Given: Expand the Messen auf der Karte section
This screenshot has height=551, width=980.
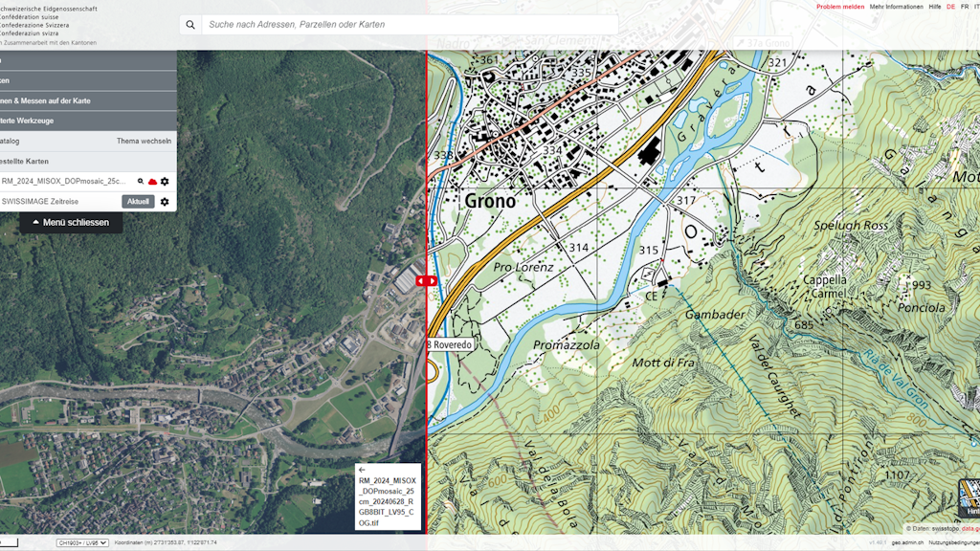Looking at the screenshot, I should click(x=48, y=100).
